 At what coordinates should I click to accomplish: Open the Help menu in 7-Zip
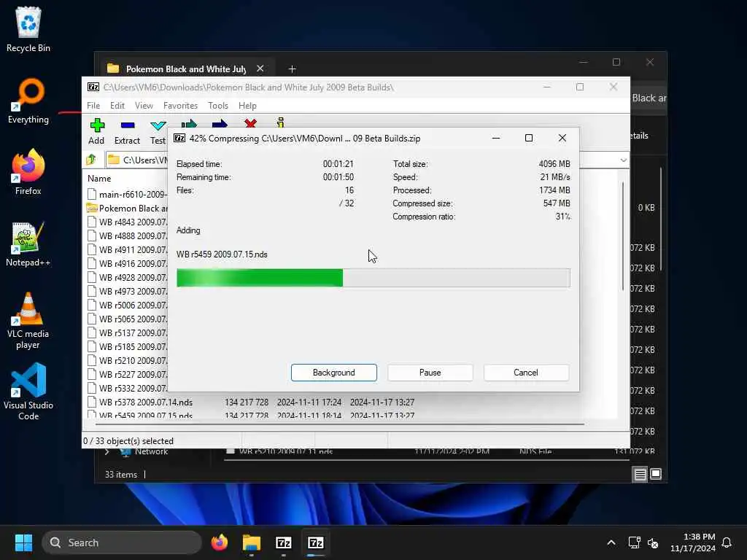247,105
